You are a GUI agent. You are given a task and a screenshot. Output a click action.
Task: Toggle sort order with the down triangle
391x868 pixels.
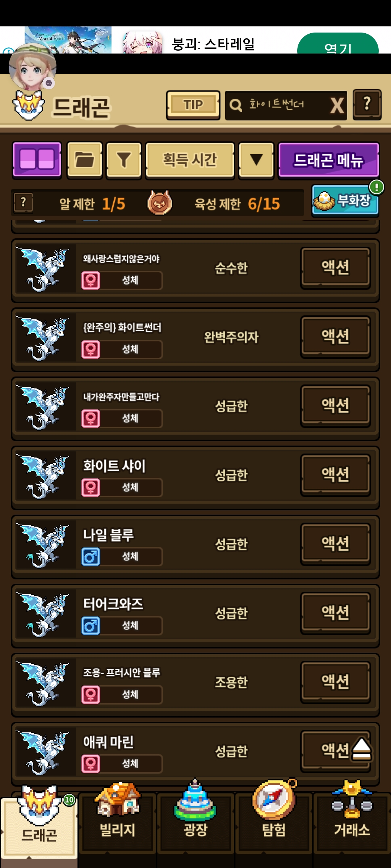(256, 159)
